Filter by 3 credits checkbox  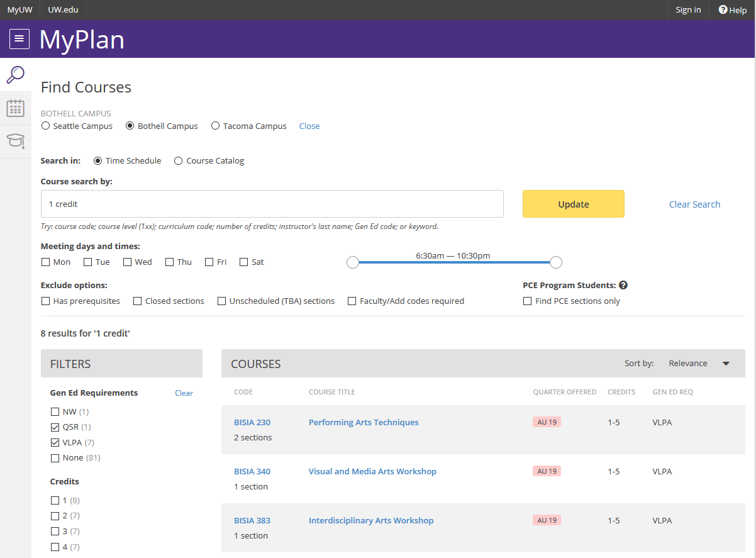tap(55, 532)
